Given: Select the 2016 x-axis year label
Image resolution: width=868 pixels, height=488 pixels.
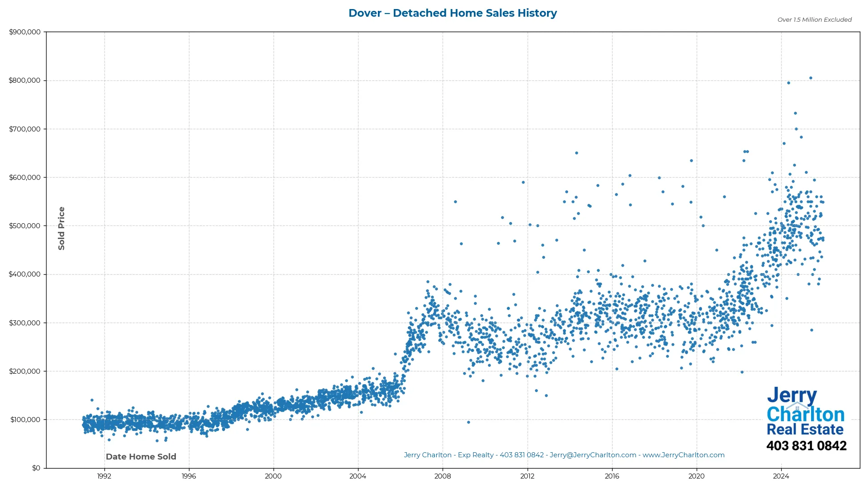Looking at the screenshot, I should click(613, 476).
